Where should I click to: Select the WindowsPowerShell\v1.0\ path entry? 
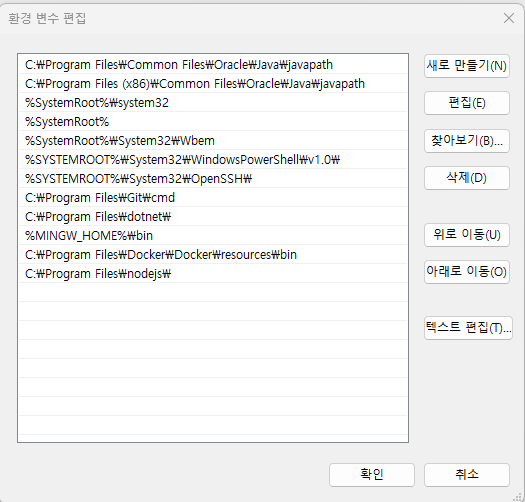[213, 160]
